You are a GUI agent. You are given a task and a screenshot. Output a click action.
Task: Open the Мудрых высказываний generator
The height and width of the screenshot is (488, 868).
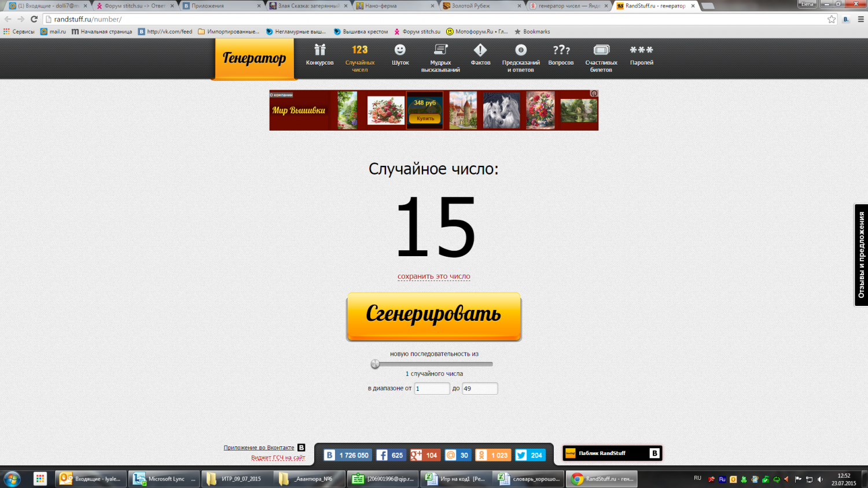tap(440, 51)
